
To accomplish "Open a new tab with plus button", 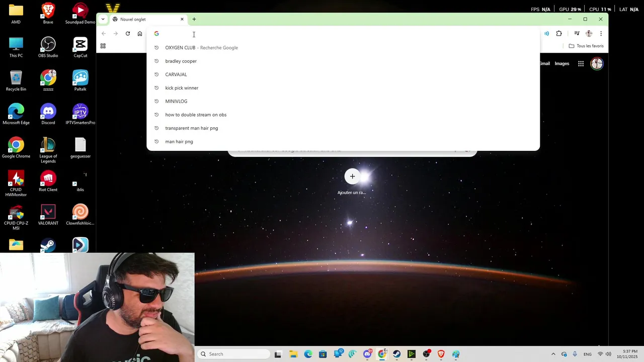I will 194,19.
